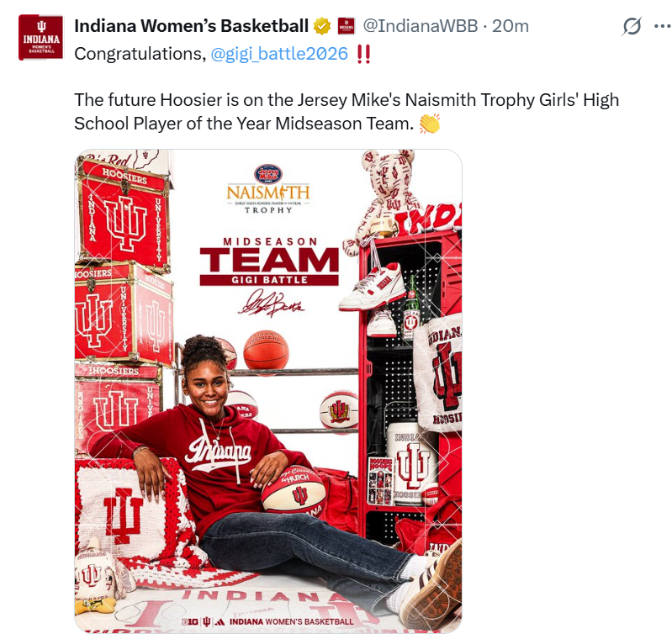Open the Grok explain-post icon
The height and width of the screenshot is (639, 672).
pos(632,26)
